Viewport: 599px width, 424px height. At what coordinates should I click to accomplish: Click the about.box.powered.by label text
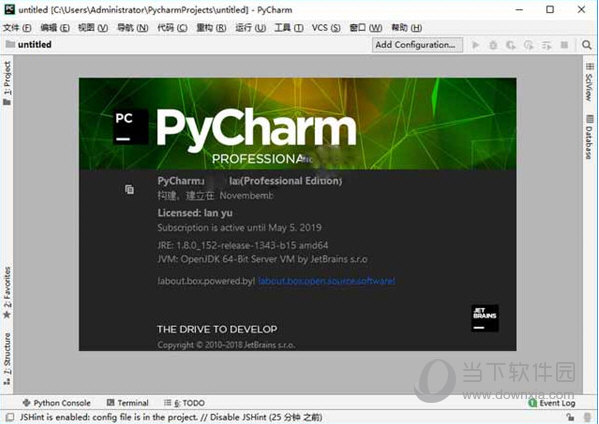tap(206, 281)
